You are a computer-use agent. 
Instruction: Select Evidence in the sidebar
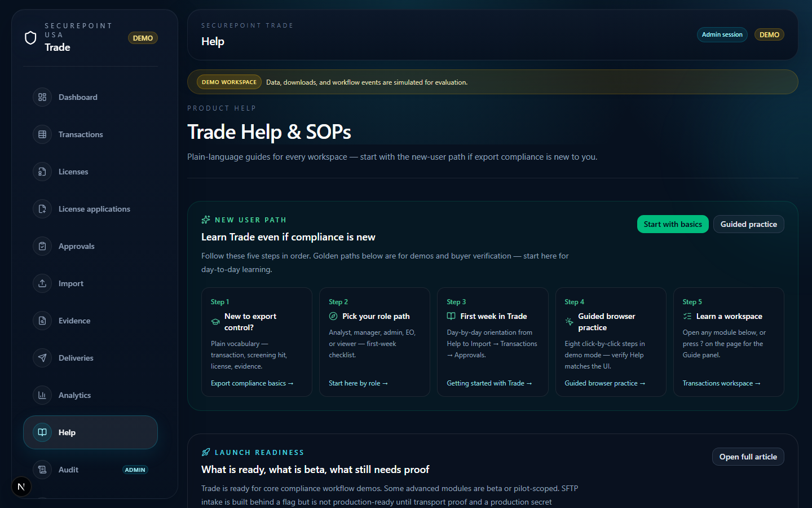coord(90,321)
